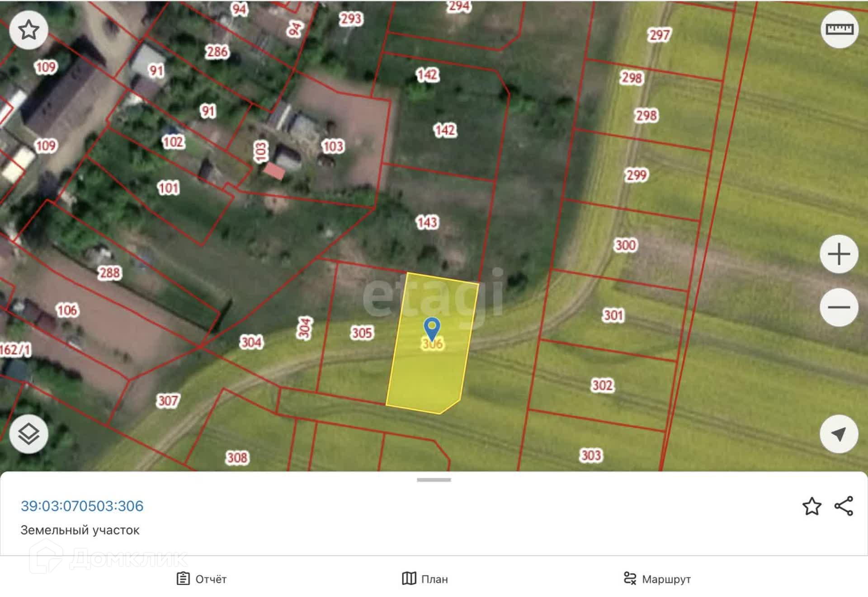Center map on my location arrow
The width and height of the screenshot is (868, 597).
(x=839, y=434)
